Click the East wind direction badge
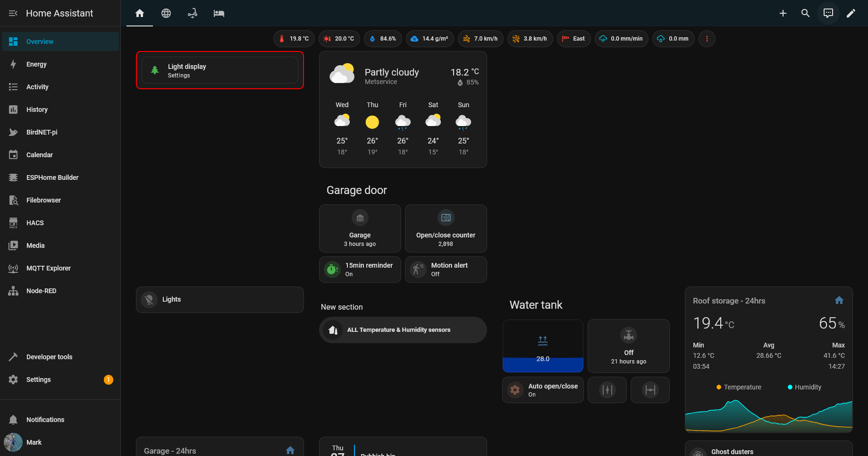This screenshot has width=868, height=456. click(x=574, y=39)
